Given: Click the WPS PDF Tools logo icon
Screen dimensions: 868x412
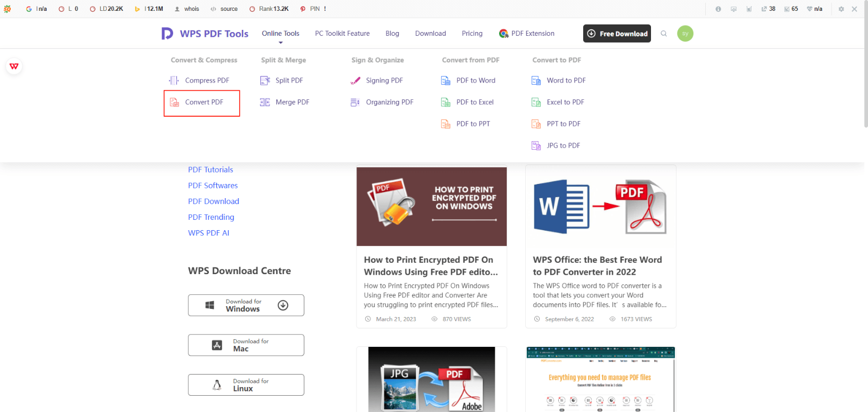Looking at the screenshot, I should click(x=167, y=34).
